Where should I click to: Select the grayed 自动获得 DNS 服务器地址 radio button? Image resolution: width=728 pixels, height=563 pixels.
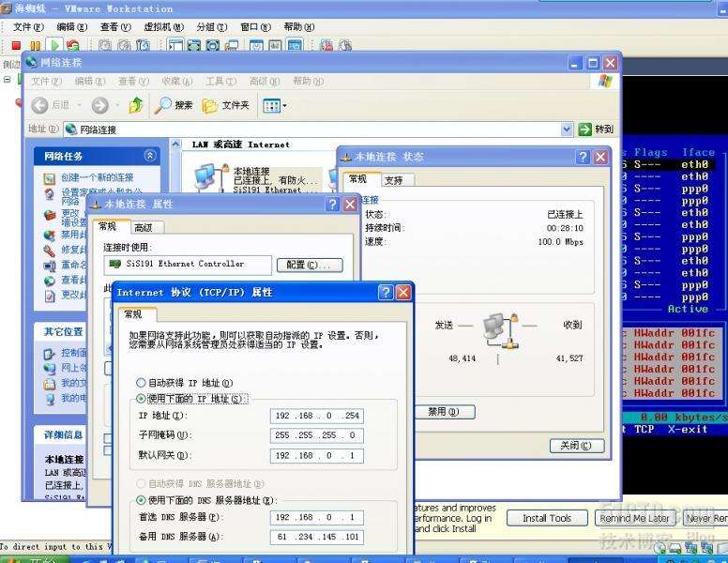141,484
